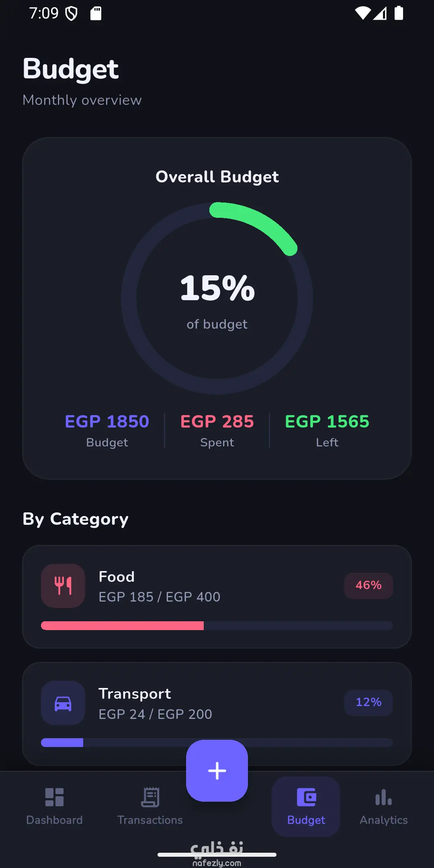This screenshot has width=434, height=868.
Task: Tap the Food fork-and-knife icon
Action: click(x=63, y=585)
